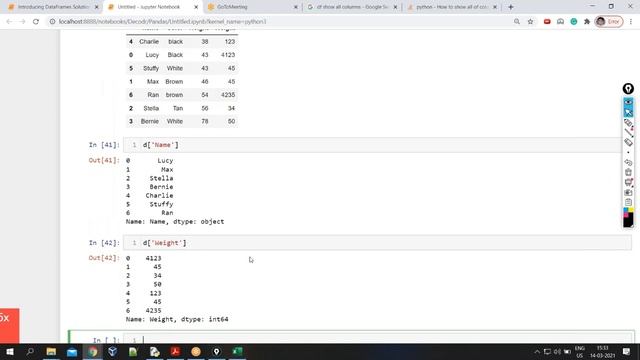Close the GoToMeeting tab
Viewport: 640px width, 360px height.
point(296,7)
